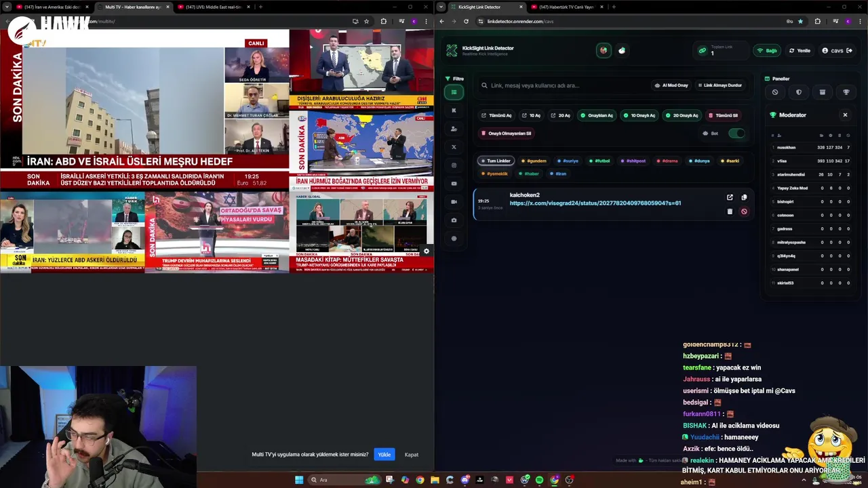
Task: Toggle Link Almayı Durdur
Action: (719, 85)
